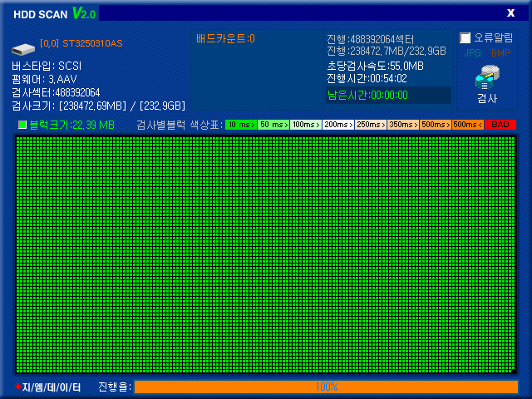
Task: Click the 검사별블럭 색상표 label
Action: pos(180,125)
